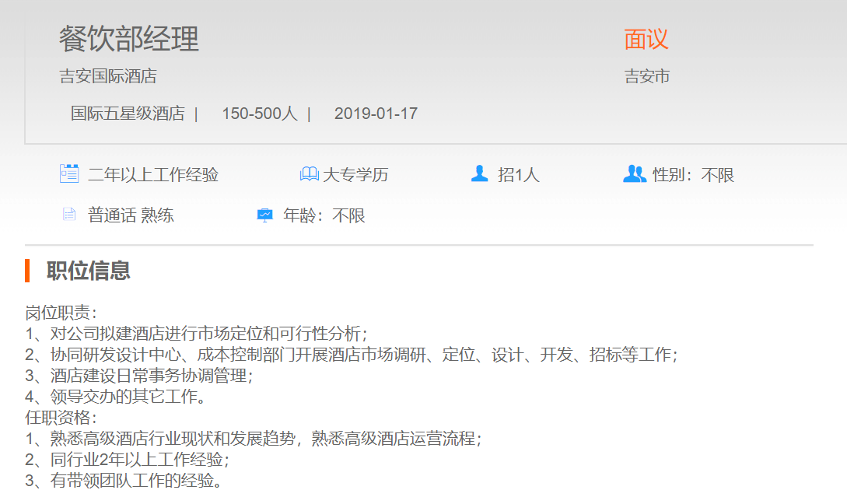
Task: Click the single person icon near 招1人
Action: pyautogui.click(x=480, y=174)
